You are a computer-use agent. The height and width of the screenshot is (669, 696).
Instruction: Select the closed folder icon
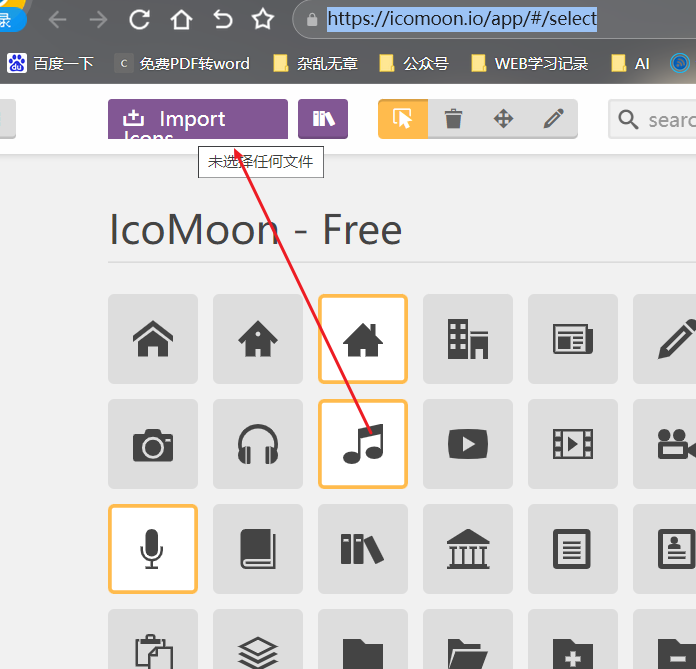point(363,639)
